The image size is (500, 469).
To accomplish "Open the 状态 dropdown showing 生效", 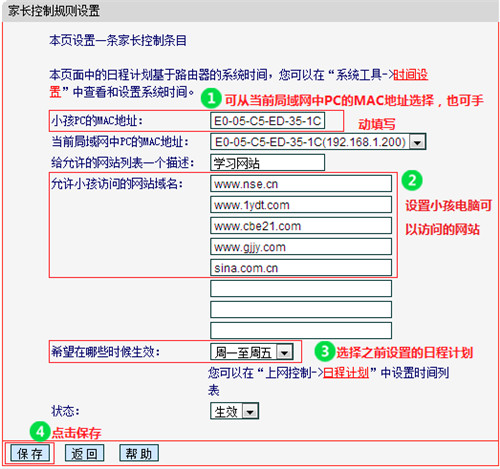I will 234,411.
